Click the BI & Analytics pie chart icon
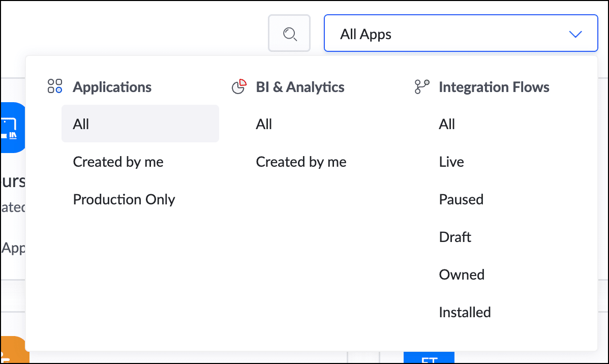The image size is (609, 364). click(x=239, y=86)
